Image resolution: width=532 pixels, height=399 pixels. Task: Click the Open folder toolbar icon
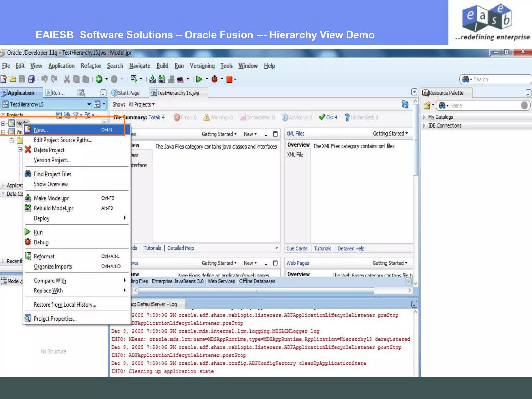(13, 79)
